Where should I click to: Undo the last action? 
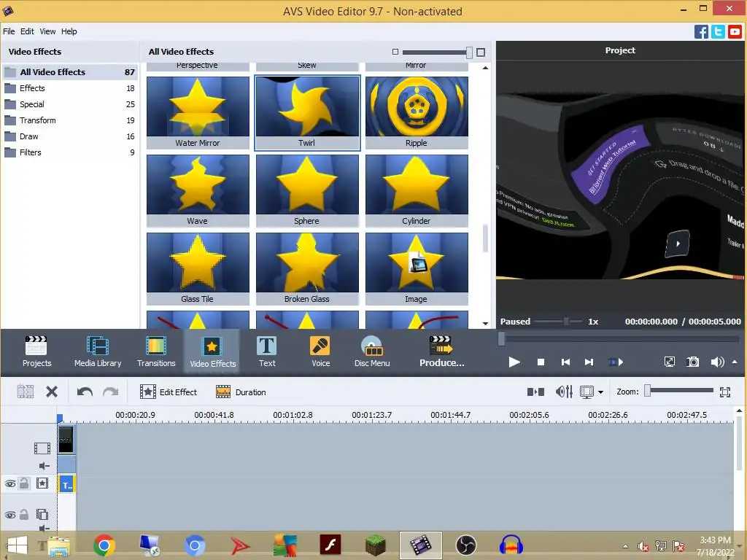pyautogui.click(x=85, y=392)
